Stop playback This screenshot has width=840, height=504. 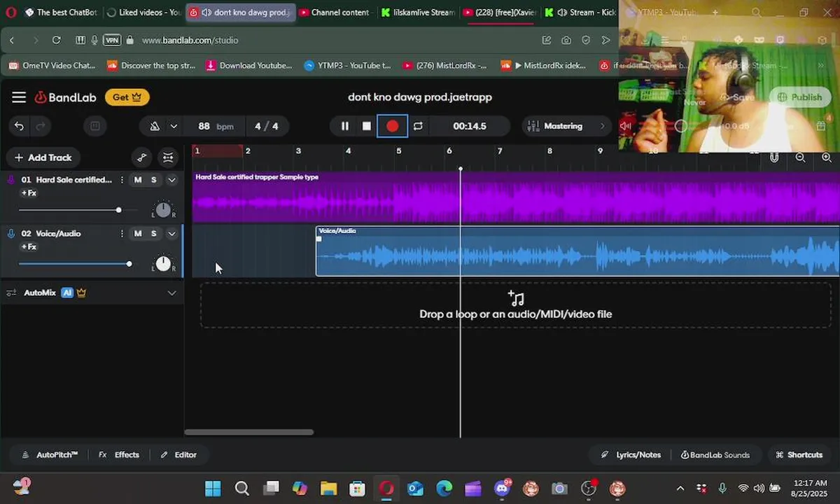click(x=366, y=126)
